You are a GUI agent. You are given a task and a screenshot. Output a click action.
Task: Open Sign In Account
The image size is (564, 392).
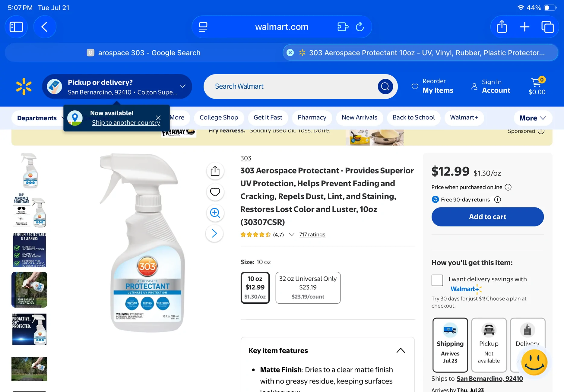point(491,86)
